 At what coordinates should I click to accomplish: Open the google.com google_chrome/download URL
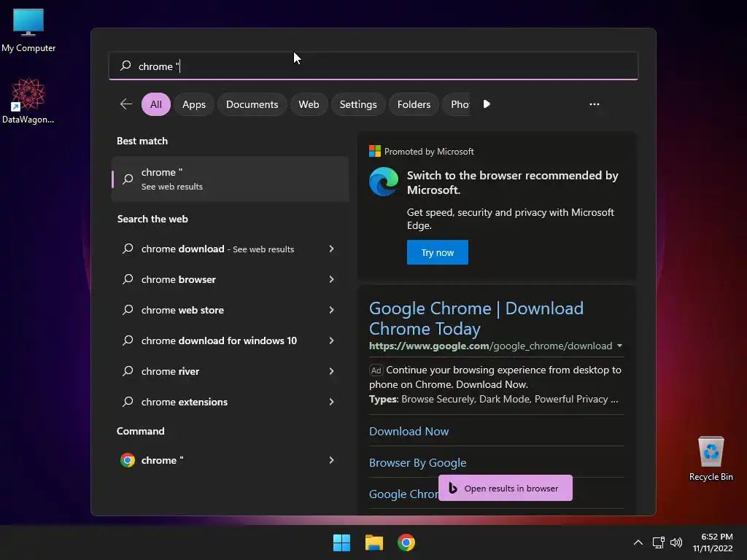point(491,346)
